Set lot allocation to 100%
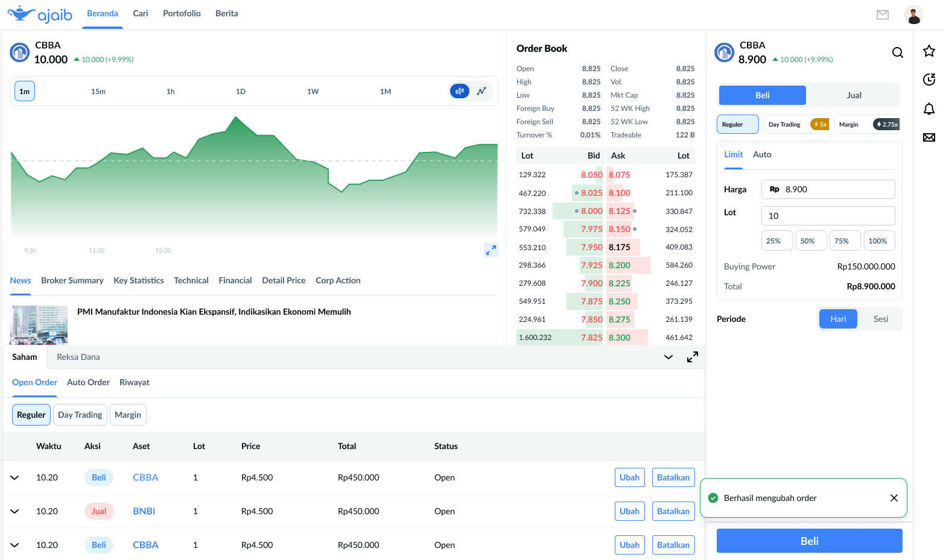The height and width of the screenshot is (560, 943). pos(879,241)
